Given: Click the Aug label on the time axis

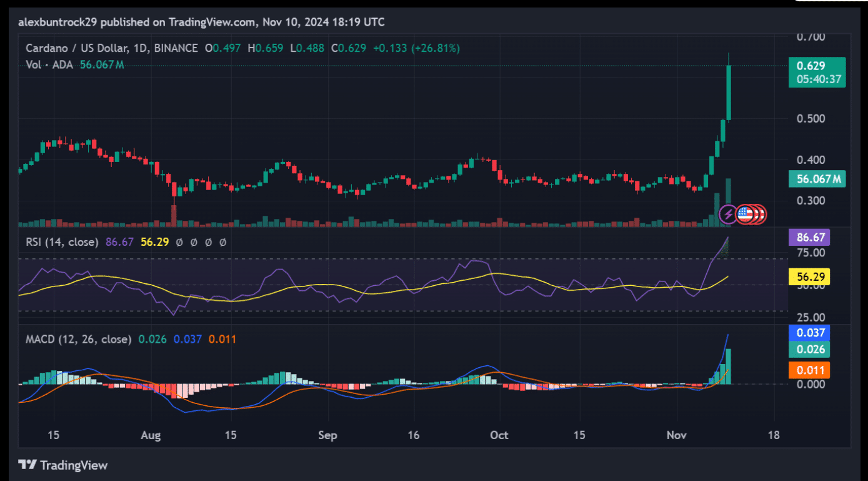Looking at the screenshot, I should [152, 435].
